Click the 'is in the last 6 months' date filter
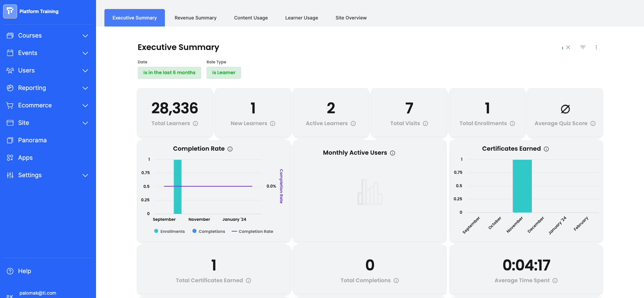644x298 pixels. [x=169, y=72]
